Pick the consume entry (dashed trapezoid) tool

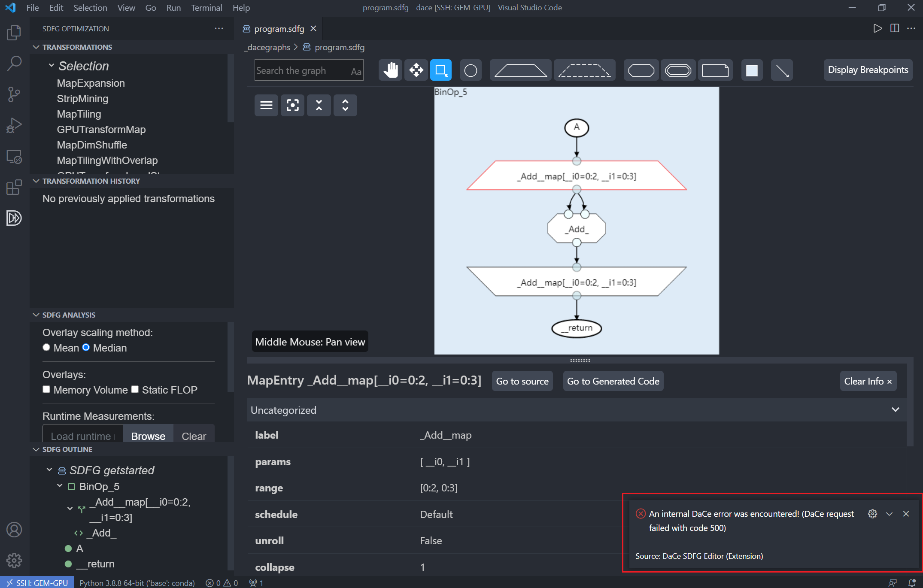[x=585, y=70]
